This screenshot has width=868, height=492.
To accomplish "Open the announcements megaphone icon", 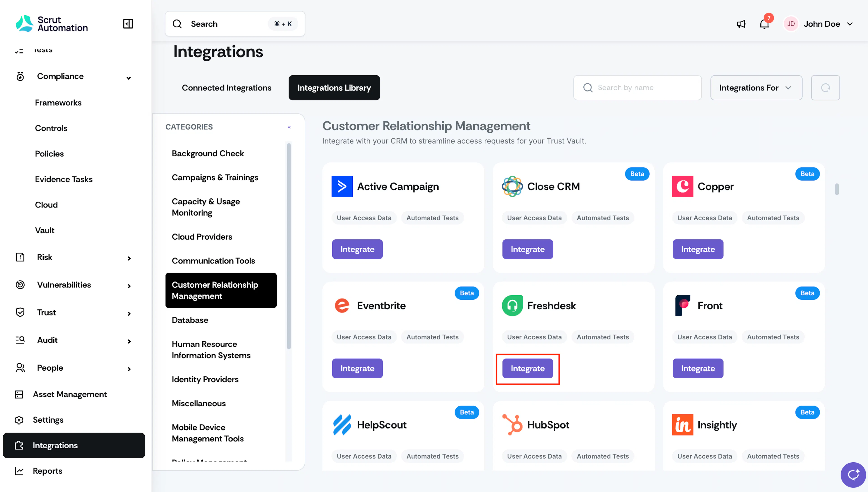I will click(741, 24).
